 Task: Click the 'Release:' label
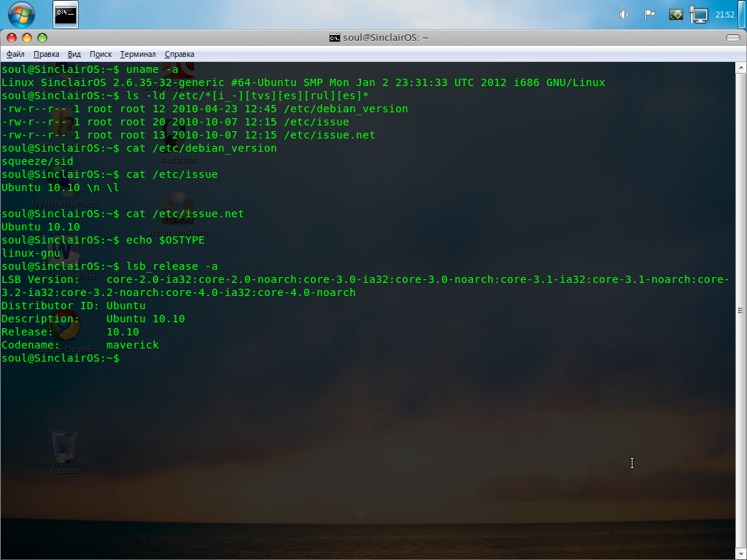pyautogui.click(x=27, y=332)
